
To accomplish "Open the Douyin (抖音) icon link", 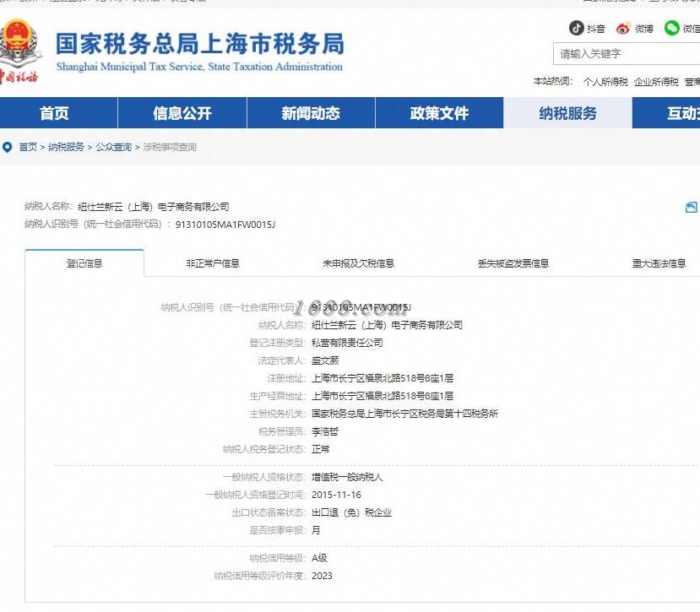I will pyautogui.click(x=576, y=28).
